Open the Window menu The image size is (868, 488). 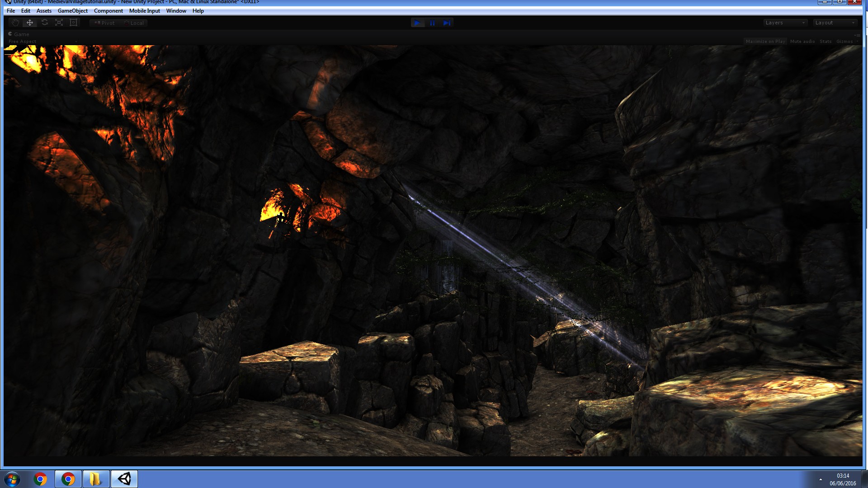click(x=176, y=11)
